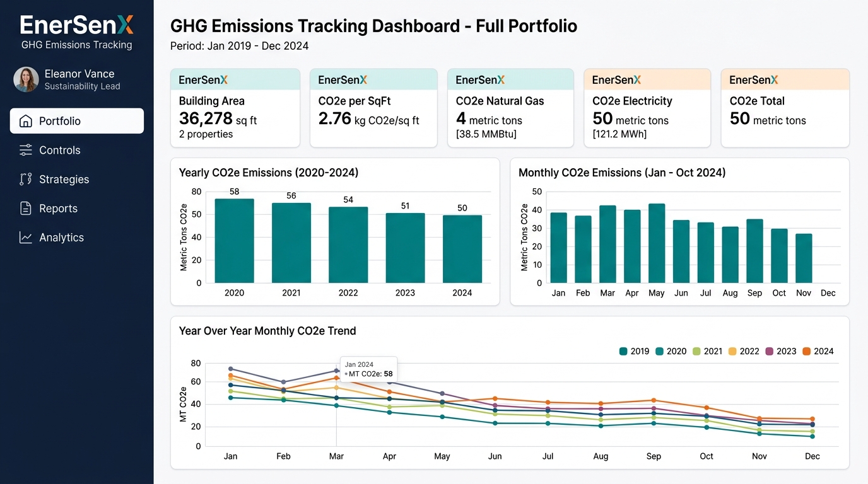Click the '36,278' building area value
The height and width of the screenshot is (484, 868).
tap(206, 118)
